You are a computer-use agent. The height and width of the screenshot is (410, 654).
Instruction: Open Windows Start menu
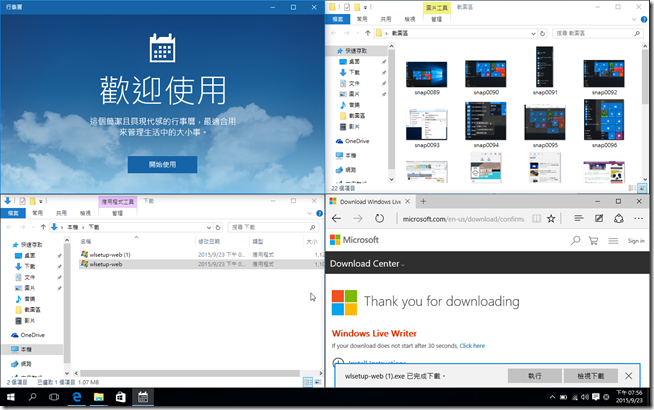click(x=10, y=397)
